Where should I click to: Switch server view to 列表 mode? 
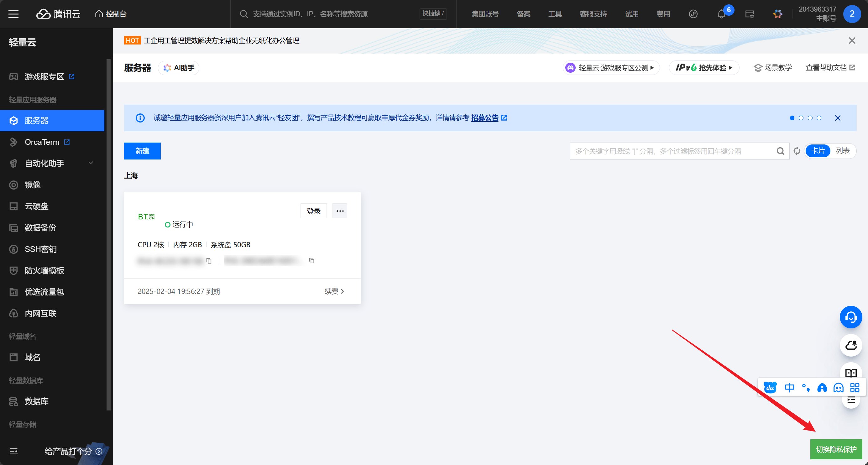(842, 151)
